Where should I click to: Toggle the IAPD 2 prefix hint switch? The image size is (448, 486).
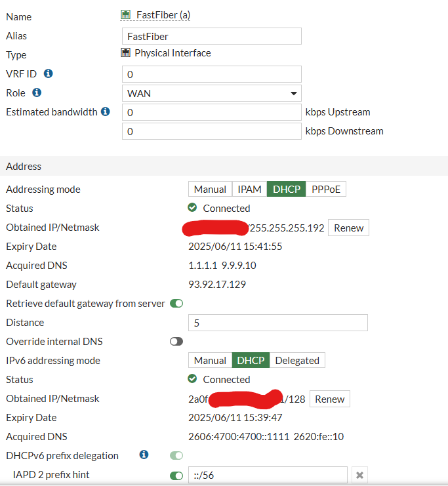click(176, 476)
